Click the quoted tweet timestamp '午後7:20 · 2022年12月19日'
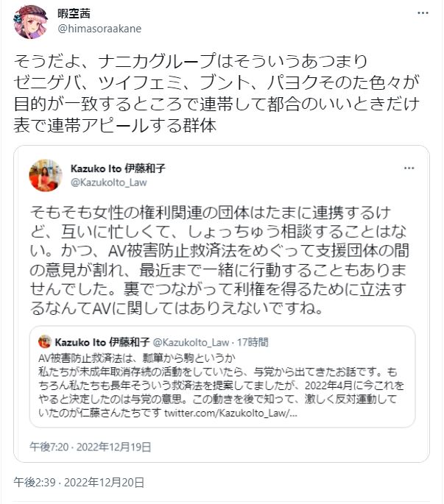Image resolution: width=444 pixels, height=504 pixels. pos(91,446)
